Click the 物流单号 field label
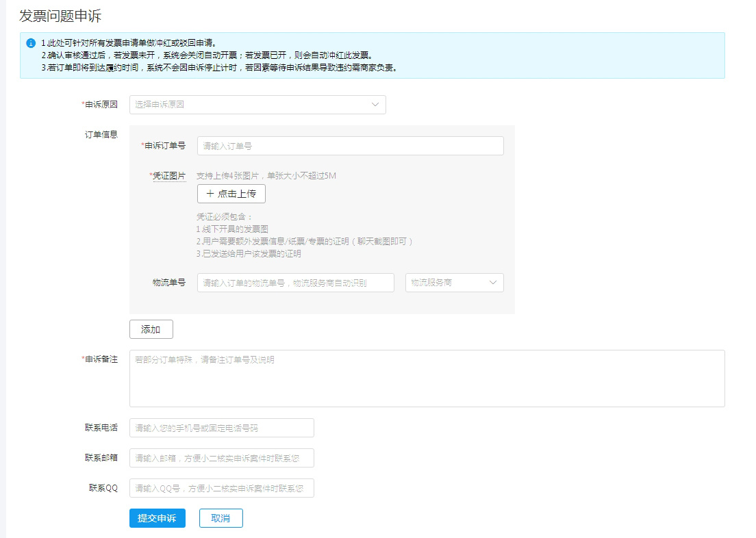The height and width of the screenshot is (538, 756). coord(169,283)
